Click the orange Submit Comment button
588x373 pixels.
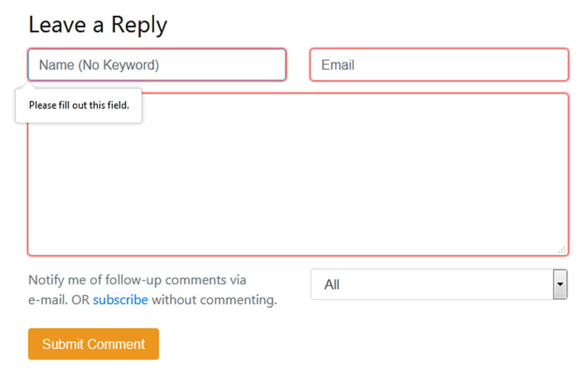tap(93, 344)
